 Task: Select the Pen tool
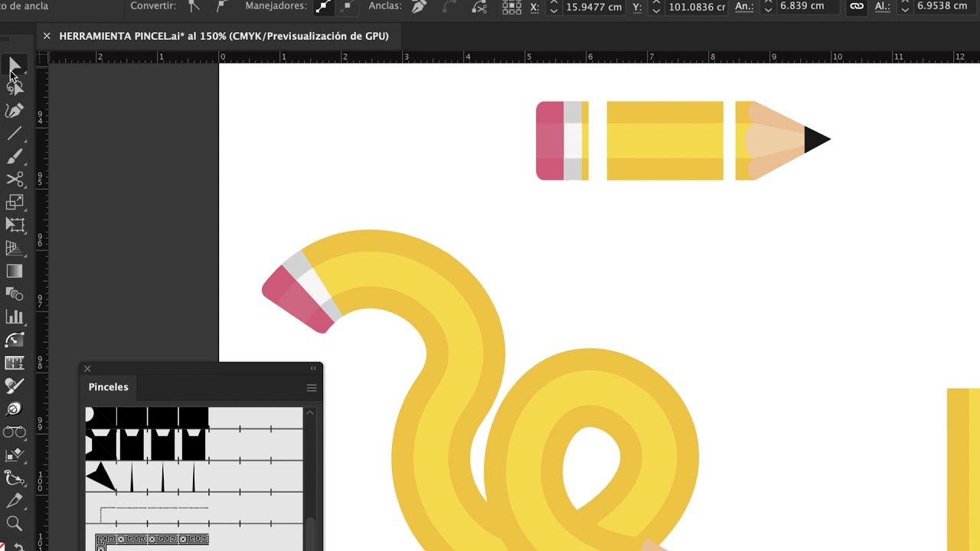point(14,111)
